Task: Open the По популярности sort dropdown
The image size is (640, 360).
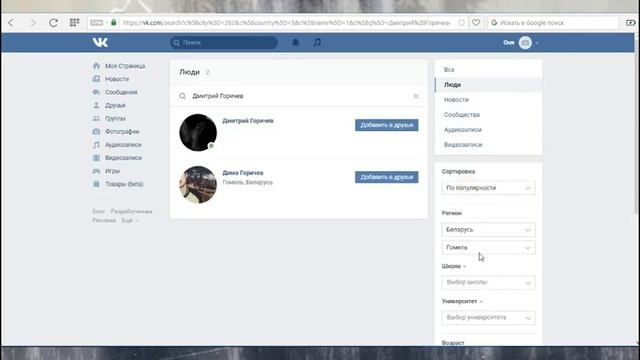Action: coord(489,188)
